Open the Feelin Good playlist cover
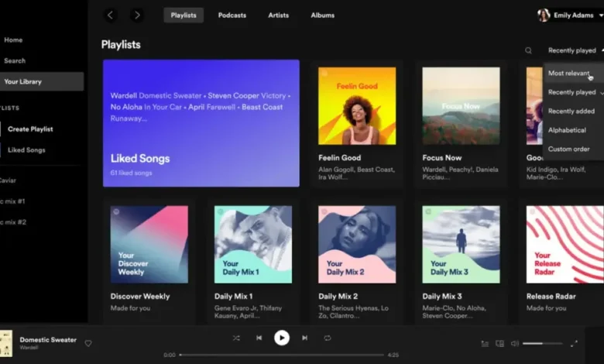This screenshot has width=604, height=364. pos(357,106)
